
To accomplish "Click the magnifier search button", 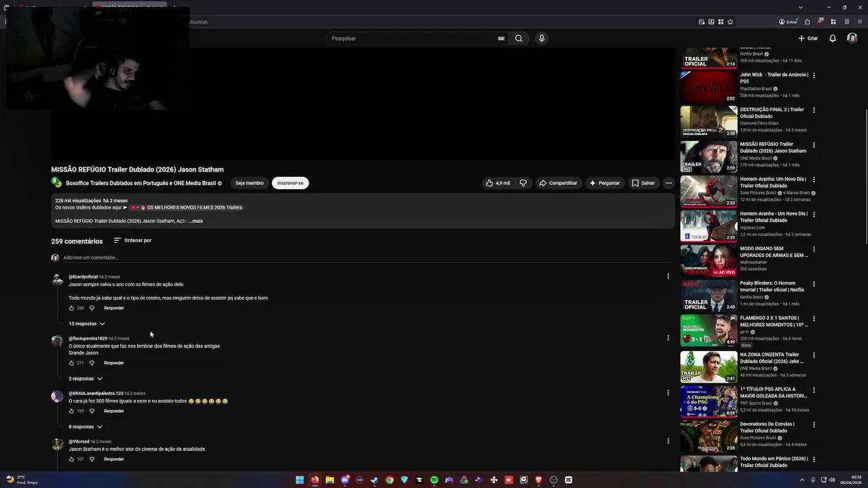I will pos(519,39).
